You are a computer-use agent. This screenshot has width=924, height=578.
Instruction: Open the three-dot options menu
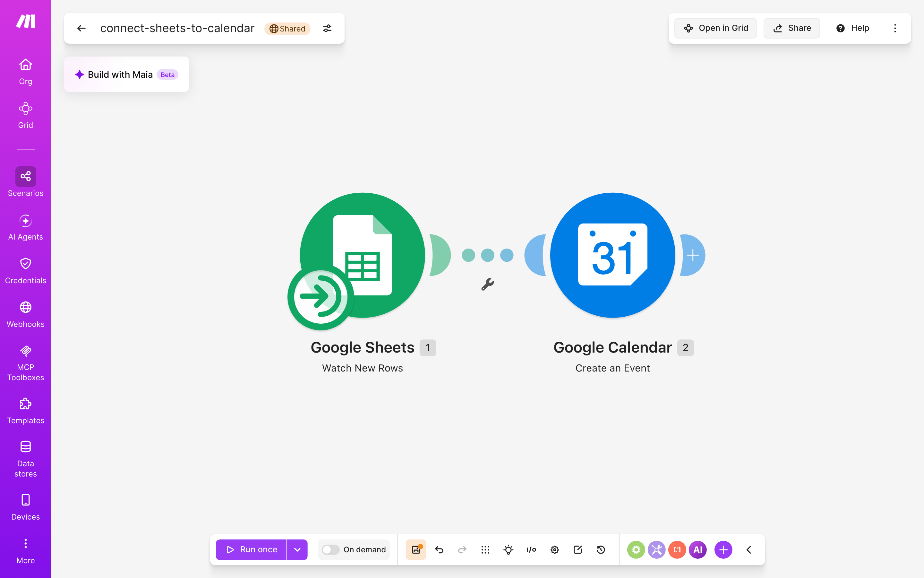click(895, 28)
